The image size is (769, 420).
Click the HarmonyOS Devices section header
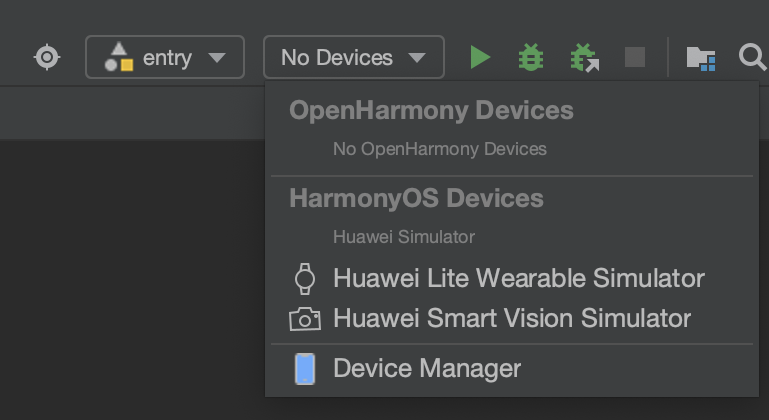(x=416, y=198)
